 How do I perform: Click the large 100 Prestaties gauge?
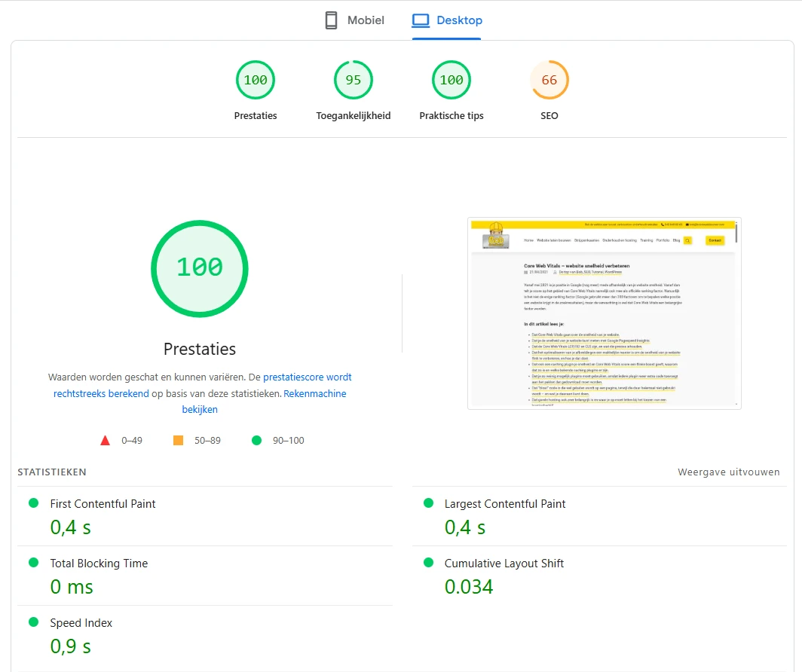coord(200,267)
